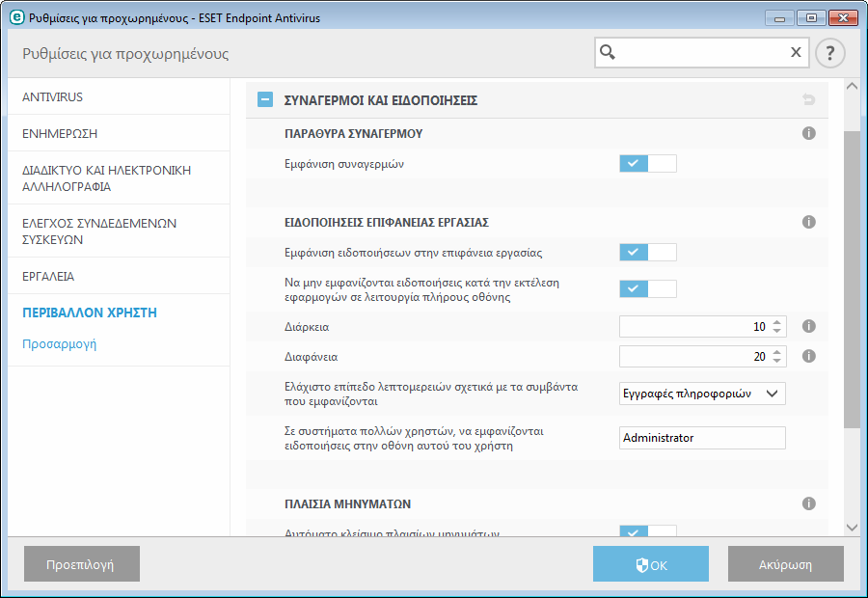This screenshot has height=598, width=868.
Task: Click the Εμφάνιση συναγερμών label
Action: 344,164
